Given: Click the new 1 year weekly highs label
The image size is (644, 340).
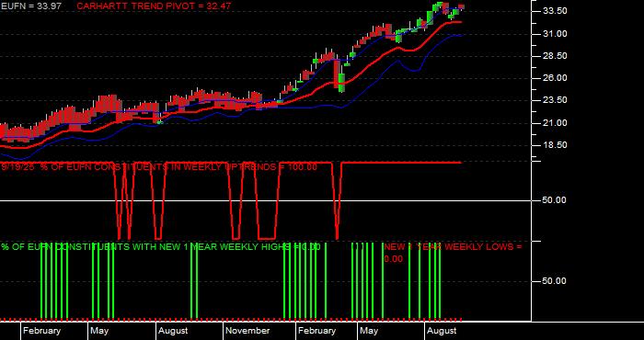Looking at the screenshot, I should pyautogui.click(x=161, y=247).
